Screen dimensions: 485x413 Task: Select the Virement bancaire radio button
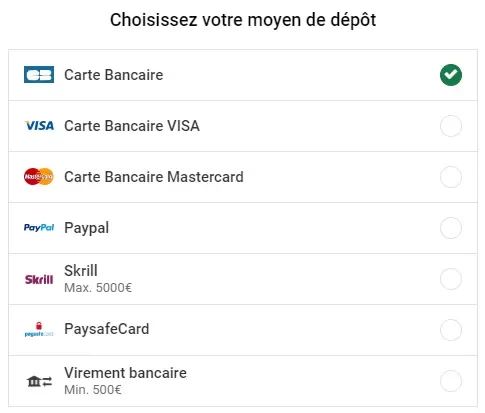coord(451,381)
